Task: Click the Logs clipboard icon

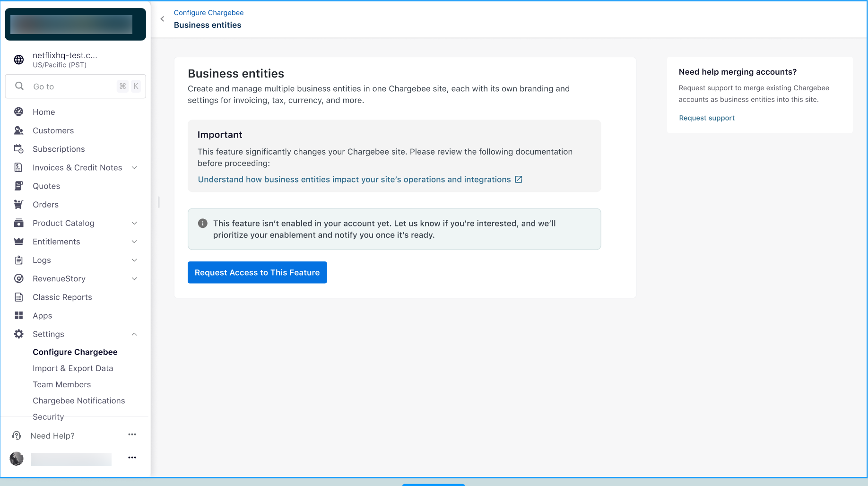Action: coord(19,260)
